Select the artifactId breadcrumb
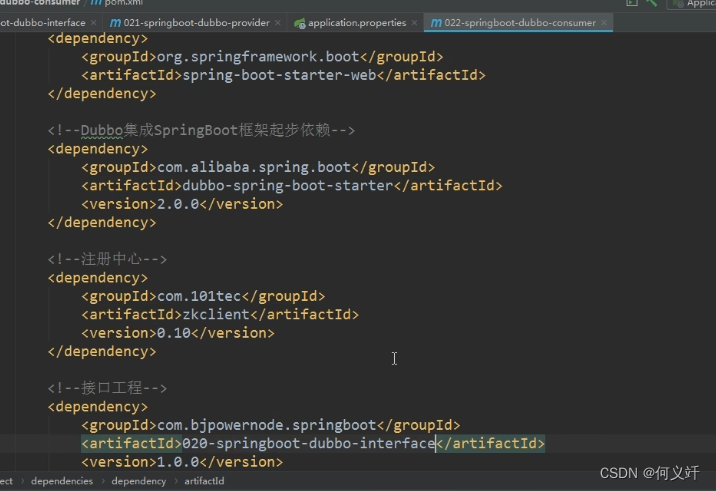This screenshot has height=491, width=716. 204,481
